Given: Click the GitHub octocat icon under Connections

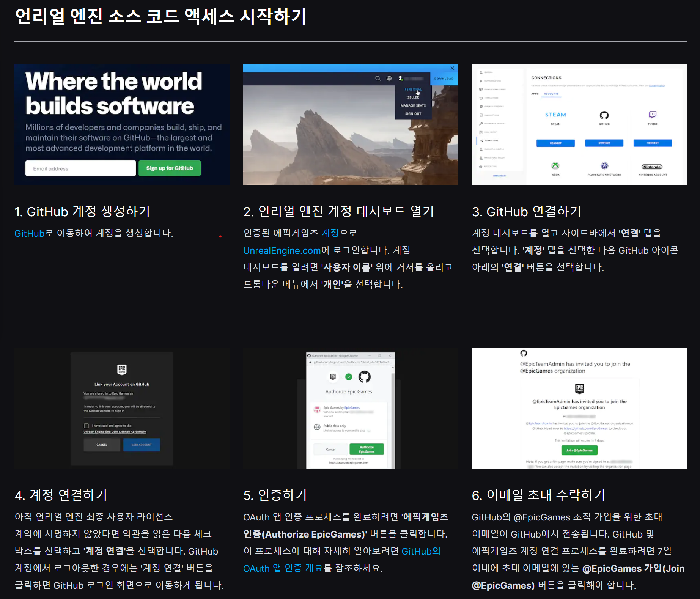Looking at the screenshot, I should [604, 115].
